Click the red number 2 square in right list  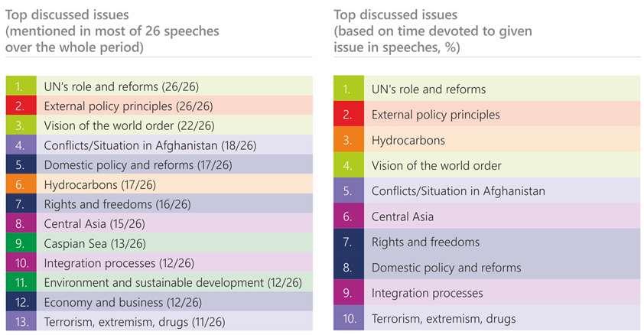tap(350, 115)
